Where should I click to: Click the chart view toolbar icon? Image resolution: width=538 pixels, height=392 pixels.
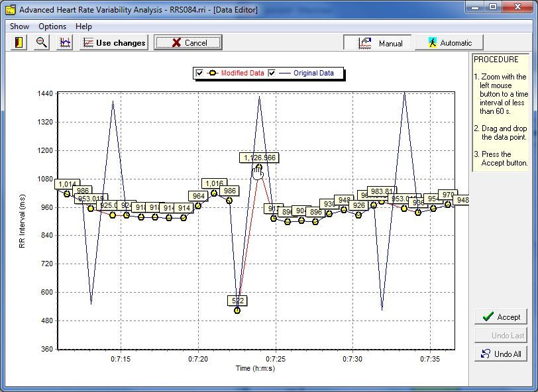click(x=64, y=42)
